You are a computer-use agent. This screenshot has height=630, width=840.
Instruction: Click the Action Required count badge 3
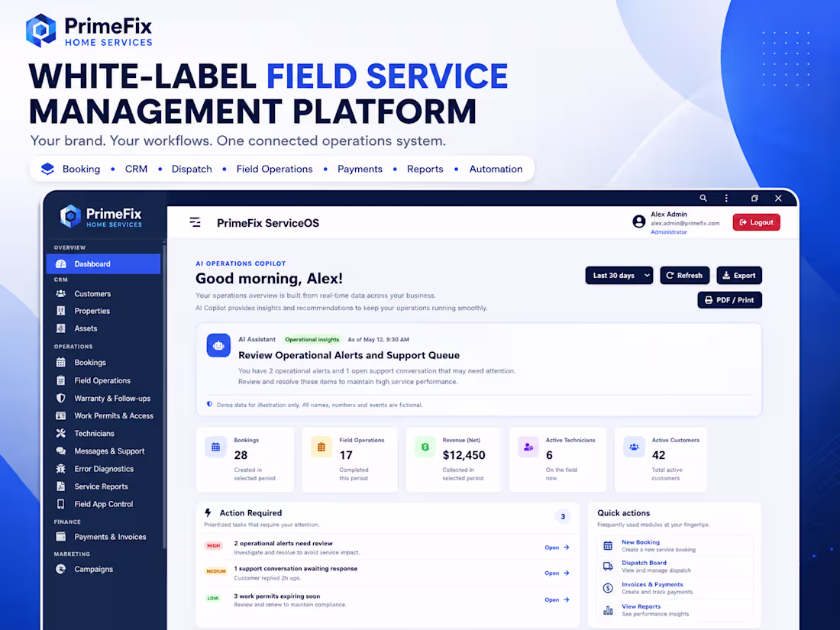tap(563, 516)
